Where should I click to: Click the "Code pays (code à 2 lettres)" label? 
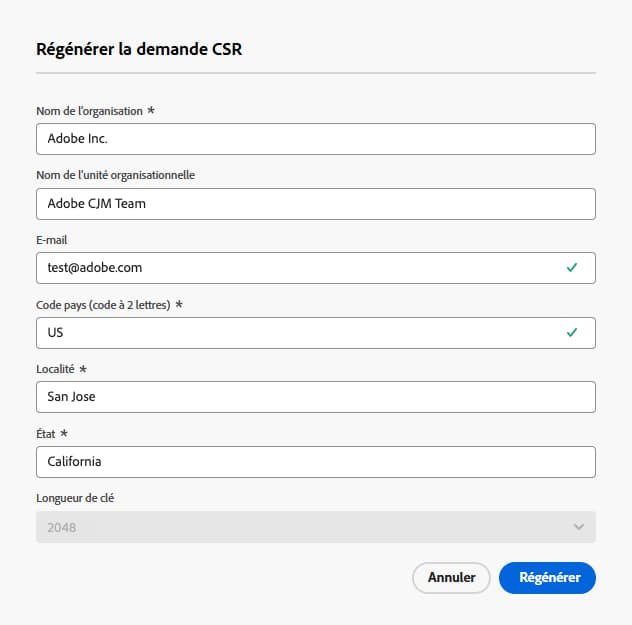[104, 304]
